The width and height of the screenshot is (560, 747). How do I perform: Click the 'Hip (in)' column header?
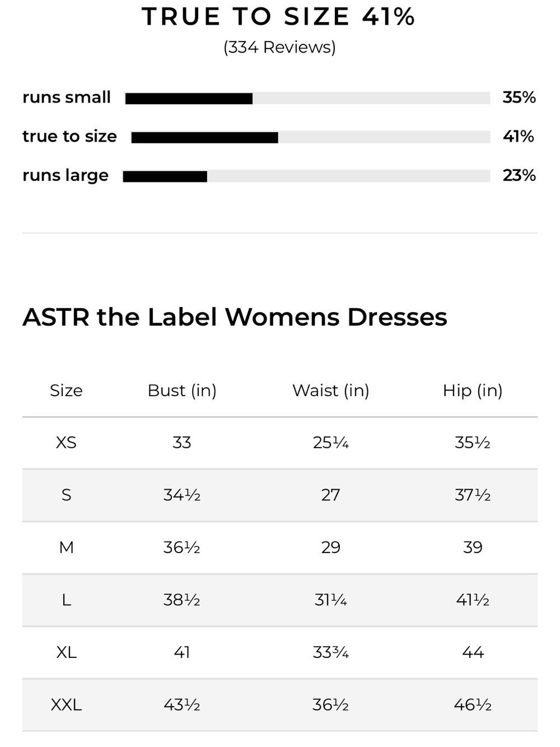(x=473, y=391)
